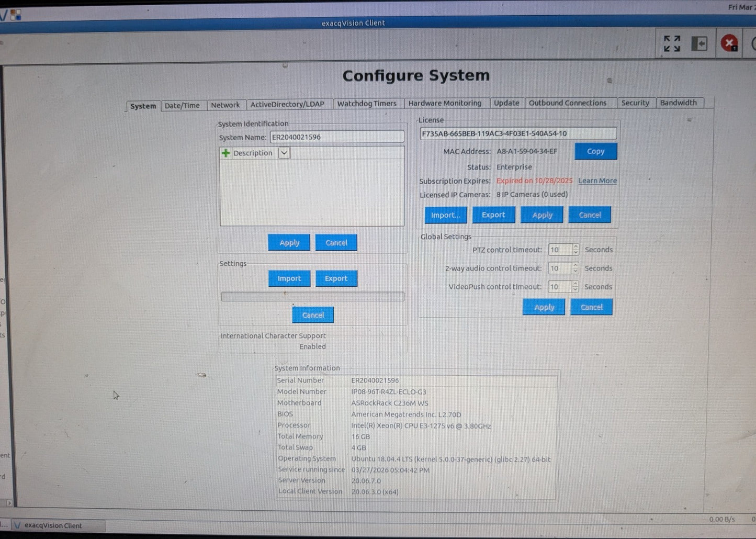The image size is (756, 539).
Task: Click the red X icon in toolbar
Action: coord(729,43)
